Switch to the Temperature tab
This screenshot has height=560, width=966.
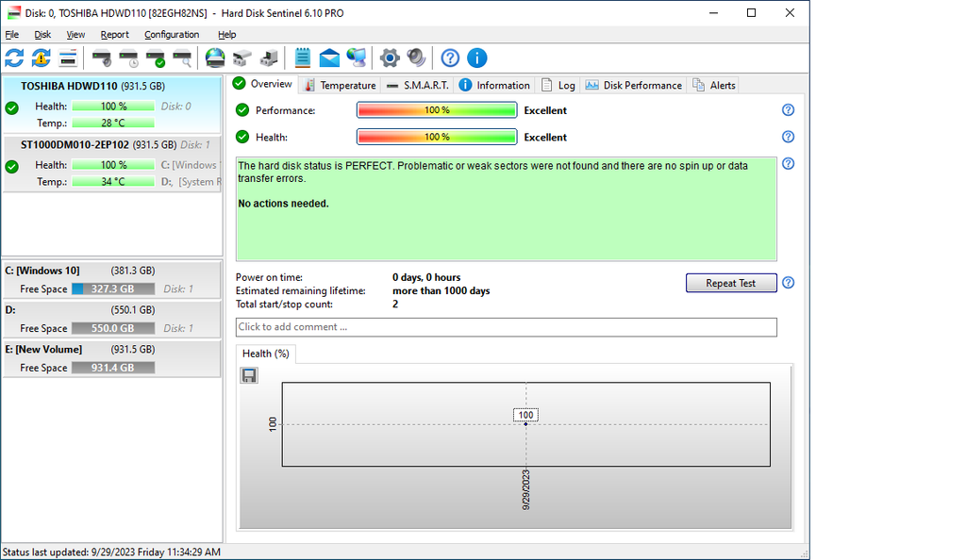click(x=340, y=85)
